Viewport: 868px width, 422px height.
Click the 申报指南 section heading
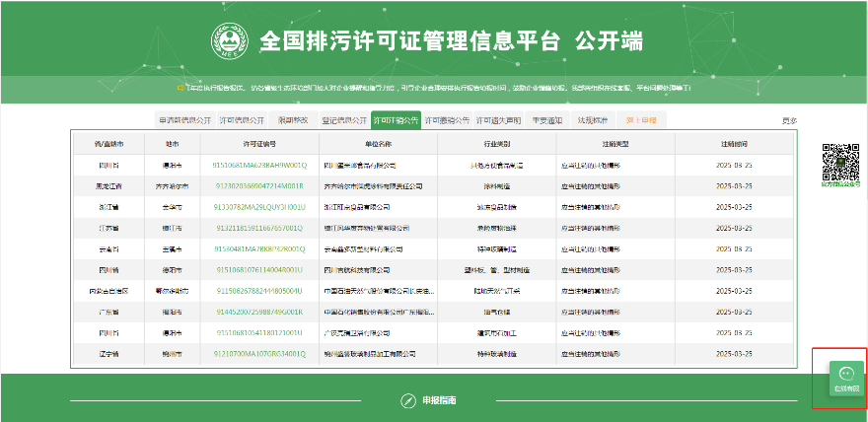[439, 400]
